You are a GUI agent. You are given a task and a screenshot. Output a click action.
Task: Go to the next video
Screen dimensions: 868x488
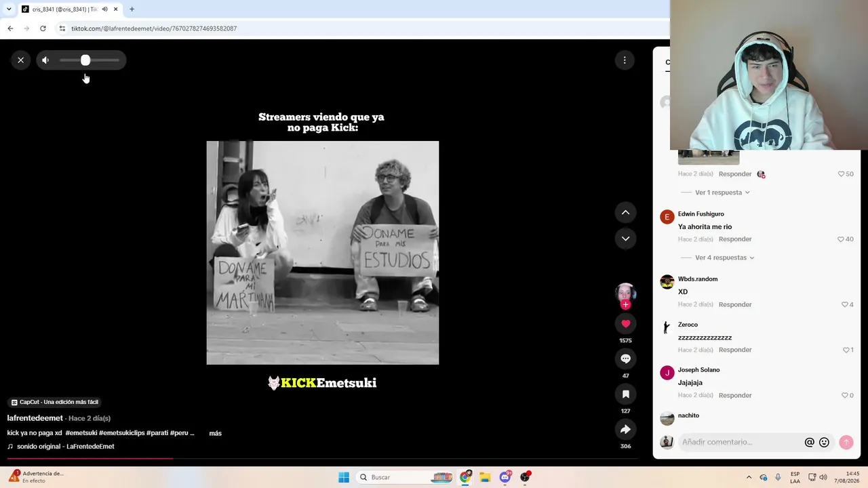tap(625, 239)
